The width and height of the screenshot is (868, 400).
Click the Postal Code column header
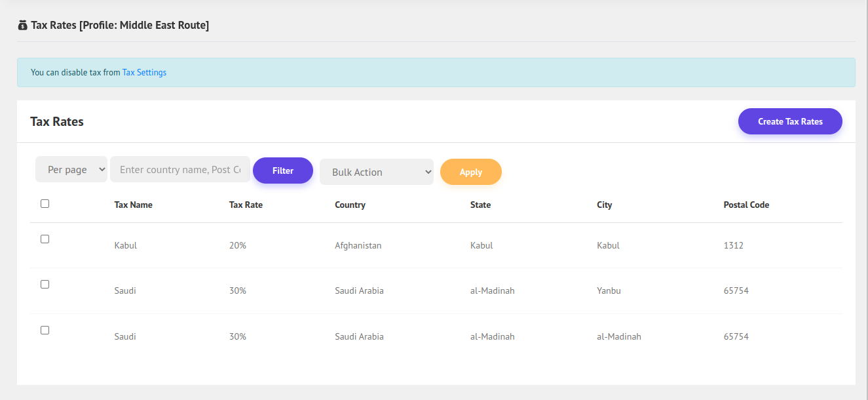746,205
